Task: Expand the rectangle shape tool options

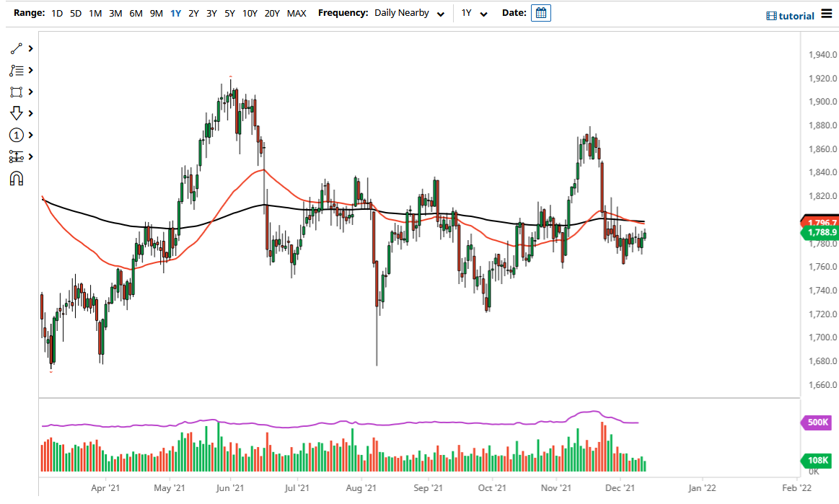Action: [31, 92]
